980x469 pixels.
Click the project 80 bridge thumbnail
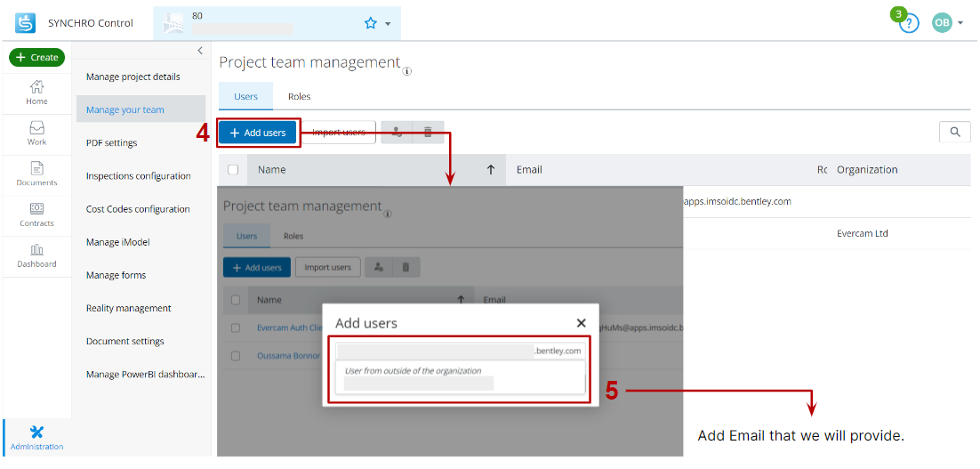tap(173, 23)
